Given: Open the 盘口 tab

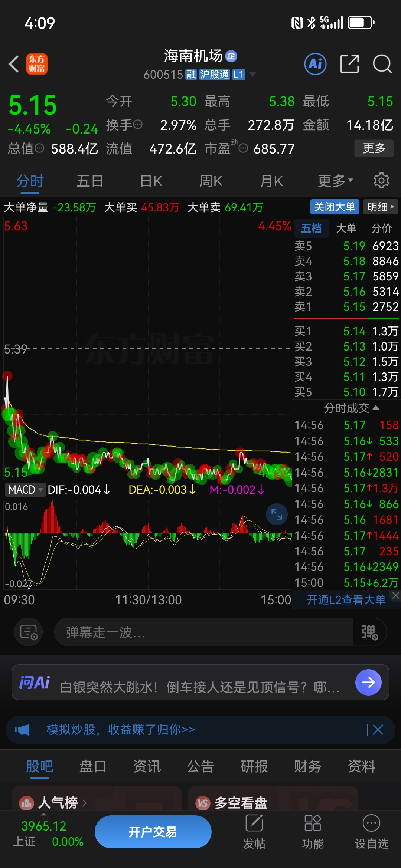Looking at the screenshot, I should [x=93, y=766].
